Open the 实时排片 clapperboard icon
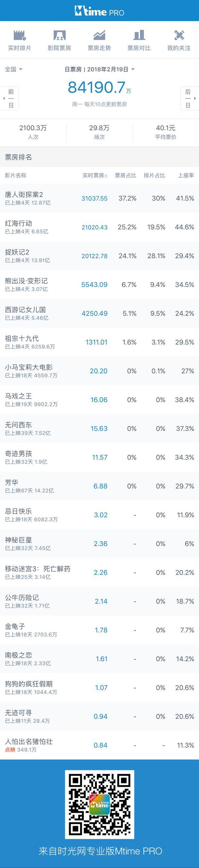The height and width of the screenshot is (868, 199). point(20,35)
